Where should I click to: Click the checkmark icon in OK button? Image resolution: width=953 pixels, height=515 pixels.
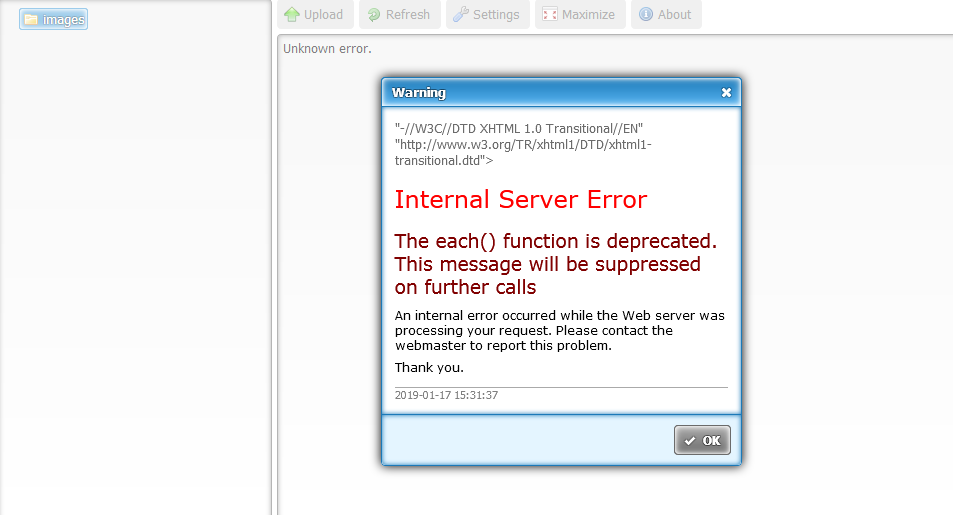point(689,441)
